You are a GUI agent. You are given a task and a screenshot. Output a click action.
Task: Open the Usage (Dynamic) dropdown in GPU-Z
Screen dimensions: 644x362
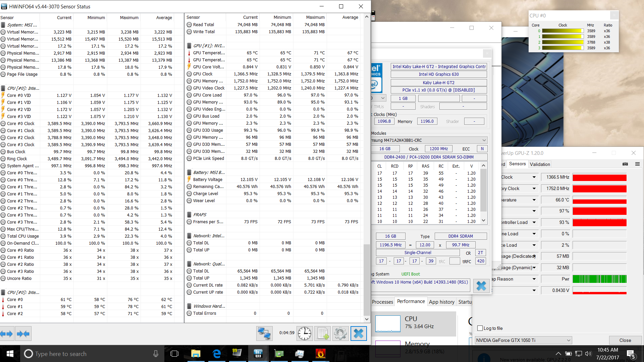534,268
